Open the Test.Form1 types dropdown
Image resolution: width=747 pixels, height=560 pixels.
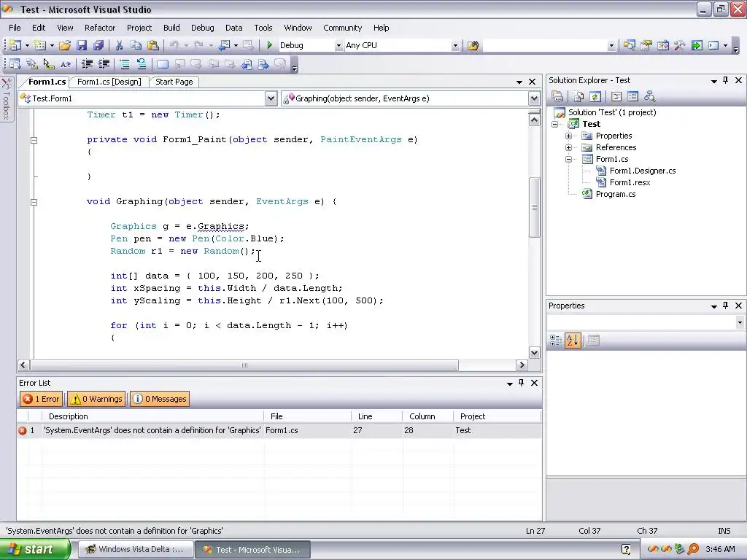pos(271,98)
